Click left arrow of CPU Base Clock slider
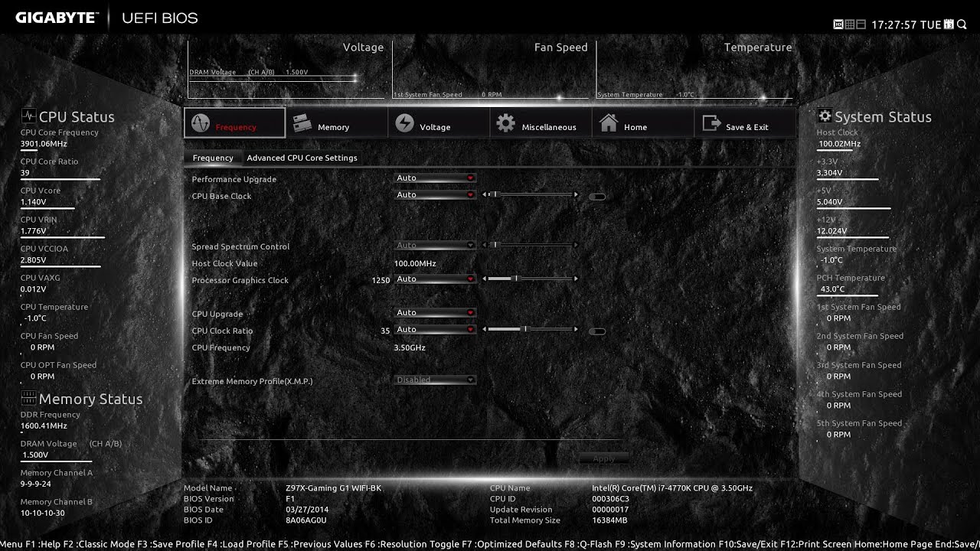 click(484, 194)
